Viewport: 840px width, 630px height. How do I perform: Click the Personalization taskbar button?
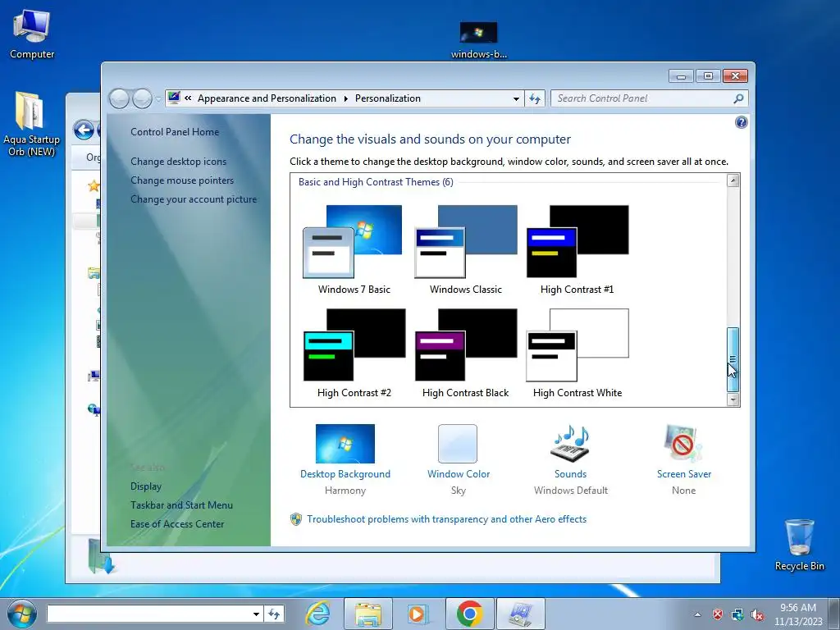pyautogui.click(x=521, y=614)
